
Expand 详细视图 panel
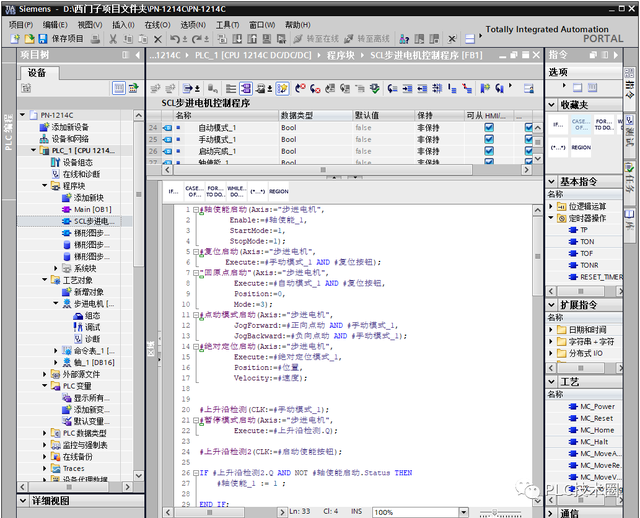(x=23, y=501)
